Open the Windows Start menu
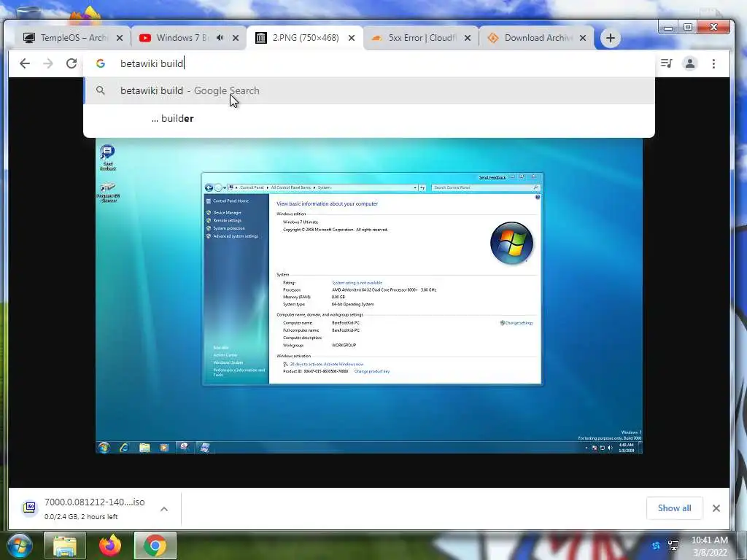 (20, 545)
